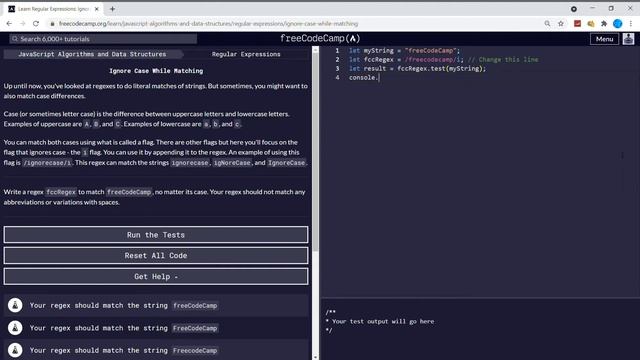Viewport: 640px width, 360px height.
Task: Click the browser back arrow
Action: coord(9,24)
